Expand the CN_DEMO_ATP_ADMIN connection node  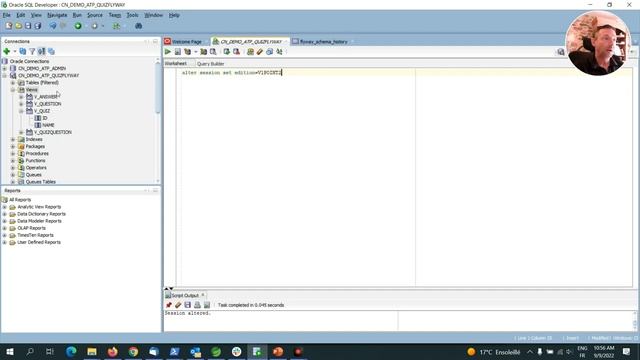pyautogui.click(x=5, y=69)
